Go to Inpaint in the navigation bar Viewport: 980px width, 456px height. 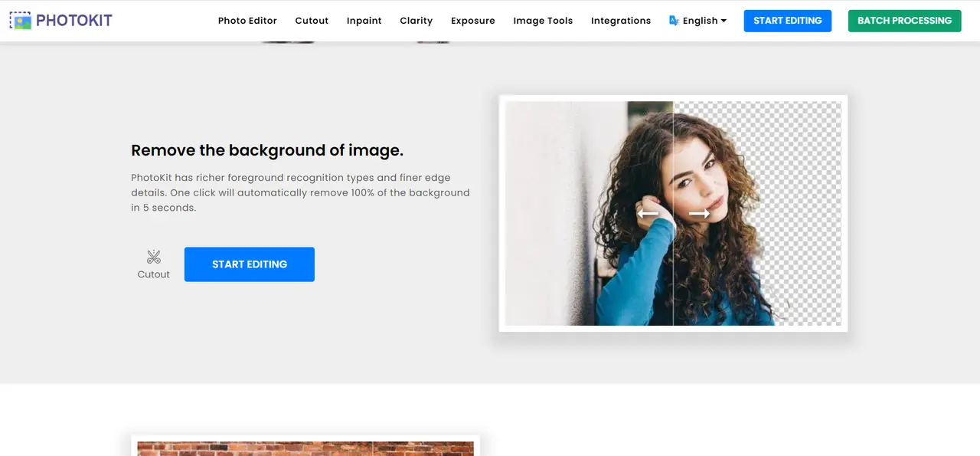coord(364,21)
